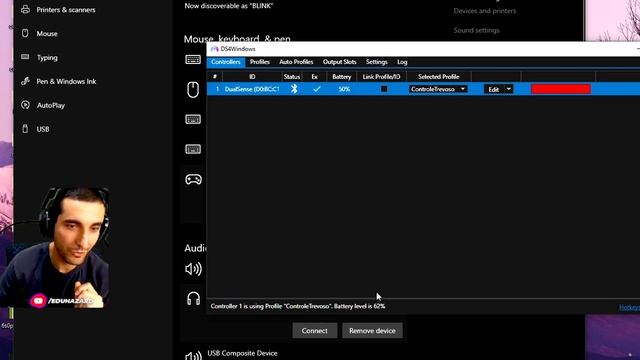Image resolution: width=640 pixels, height=360 pixels.
Task: Click the Status column header
Action: (x=292, y=77)
